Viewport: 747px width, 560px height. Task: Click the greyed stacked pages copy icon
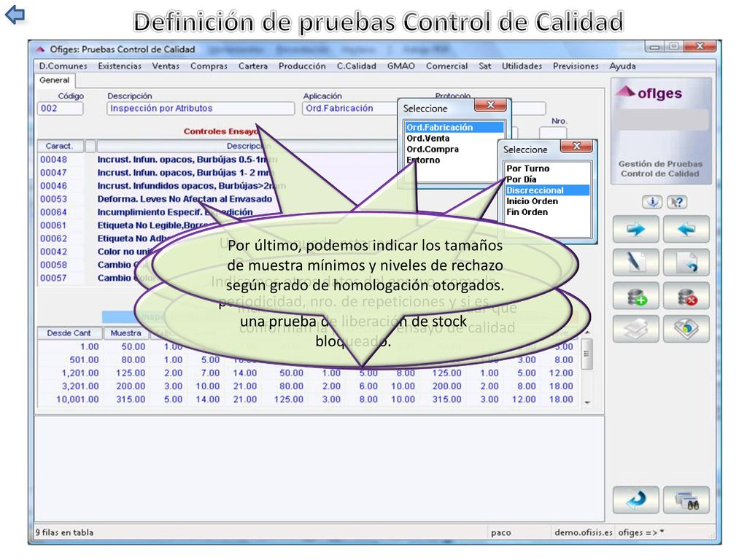pyautogui.click(x=635, y=329)
